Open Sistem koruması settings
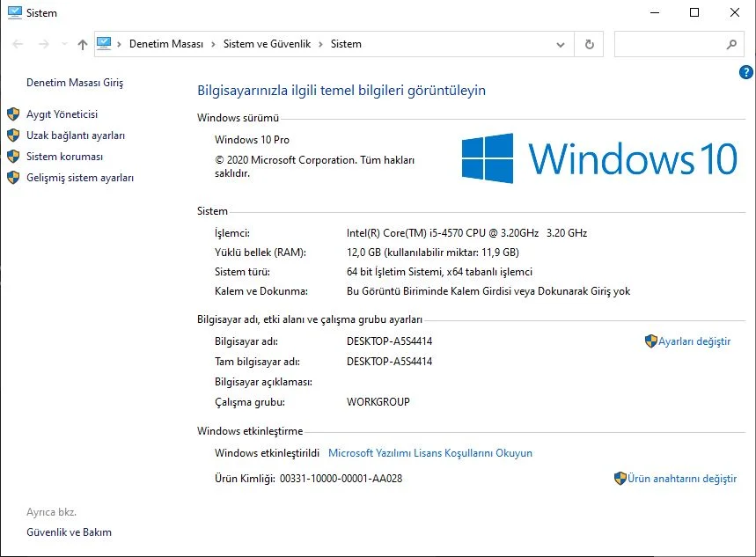Screen dimensions: 756x557 64,157
